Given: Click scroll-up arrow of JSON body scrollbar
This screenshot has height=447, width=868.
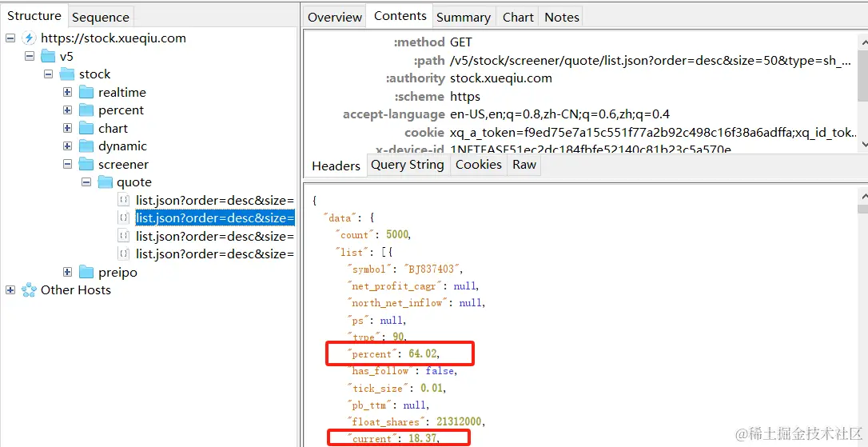Looking at the screenshot, I should coord(862,196).
